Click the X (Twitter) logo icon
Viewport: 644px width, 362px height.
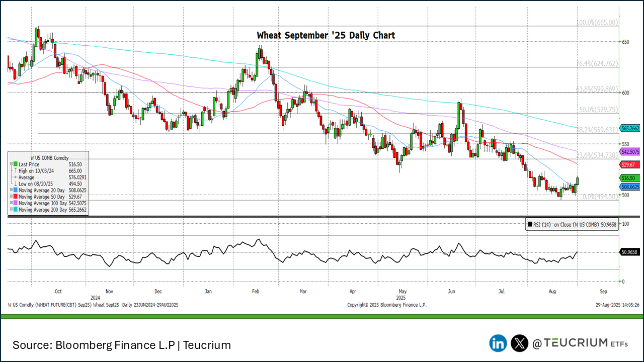tap(520, 343)
